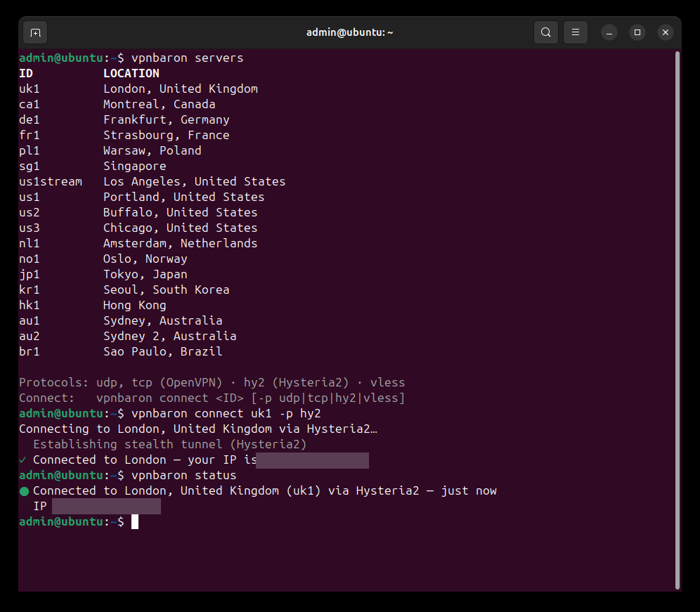This screenshot has height=612, width=700.
Task: Select the us1stream server ID
Action: pyautogui.click(x=51, y=182)
